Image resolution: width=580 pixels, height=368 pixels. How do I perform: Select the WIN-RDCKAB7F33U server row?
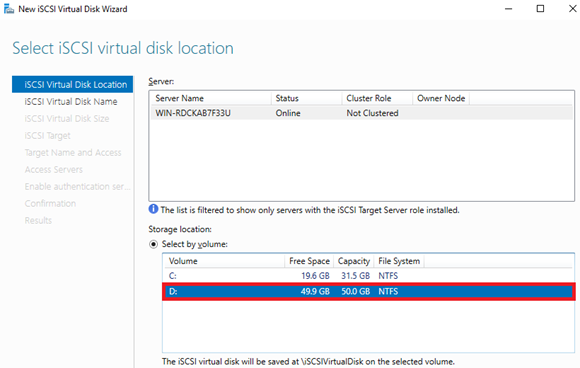(362, 113)
